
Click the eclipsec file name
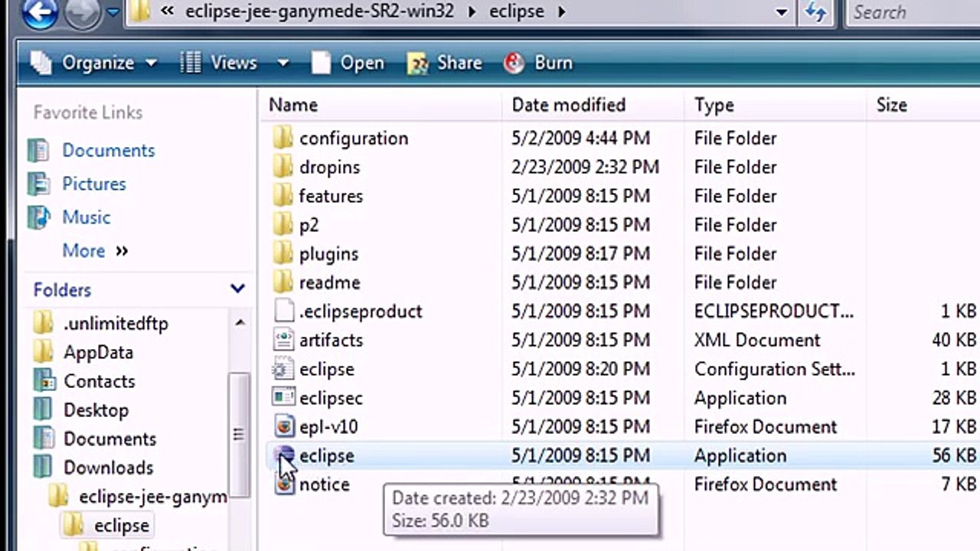coord(331,399)
